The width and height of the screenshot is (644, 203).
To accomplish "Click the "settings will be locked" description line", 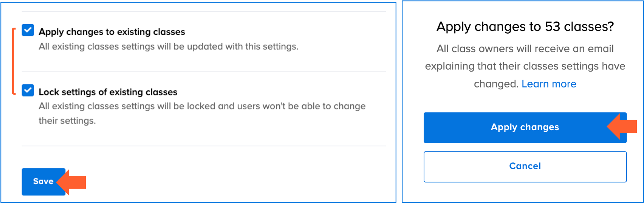I will tap(202, 106).
